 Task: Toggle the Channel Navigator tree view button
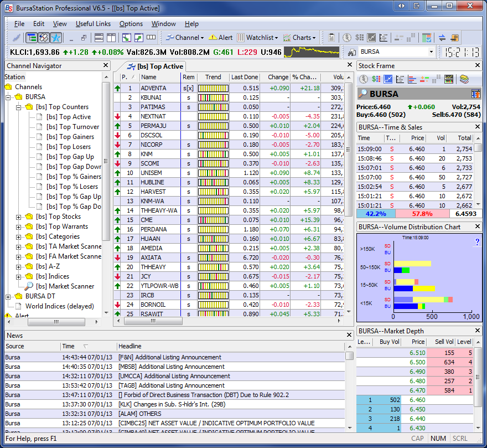tap(32, 38)
